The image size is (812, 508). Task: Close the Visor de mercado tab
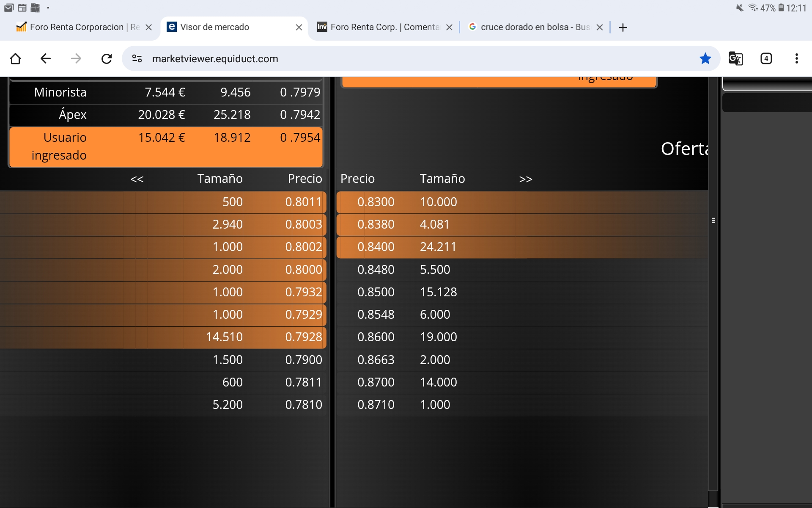(x=299, y=27)
